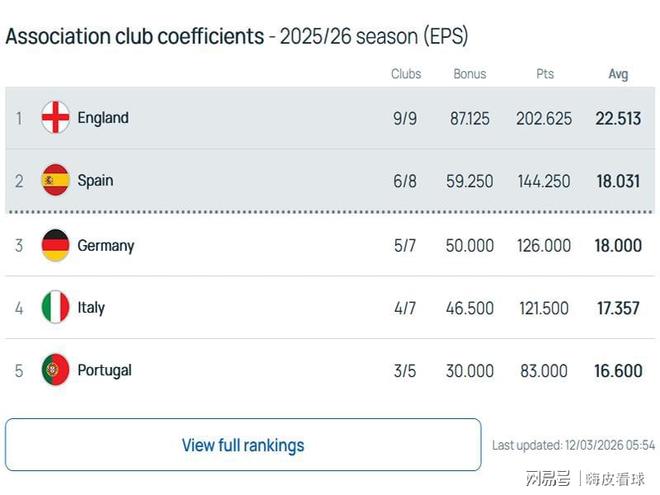This screenshot has height=495, width=660.
Task: Sort by the Pts column header
Action: 545,74
